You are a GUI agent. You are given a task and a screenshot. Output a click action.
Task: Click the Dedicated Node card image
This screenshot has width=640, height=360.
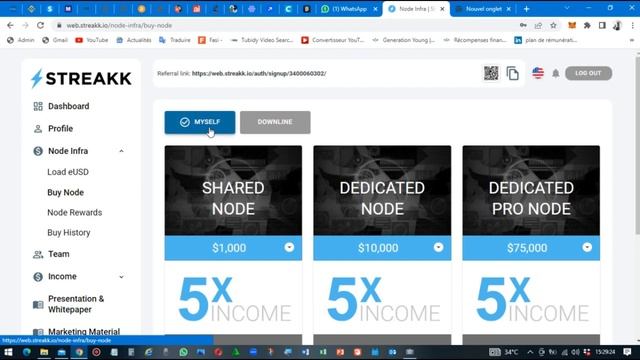click(x=382, y=191)
